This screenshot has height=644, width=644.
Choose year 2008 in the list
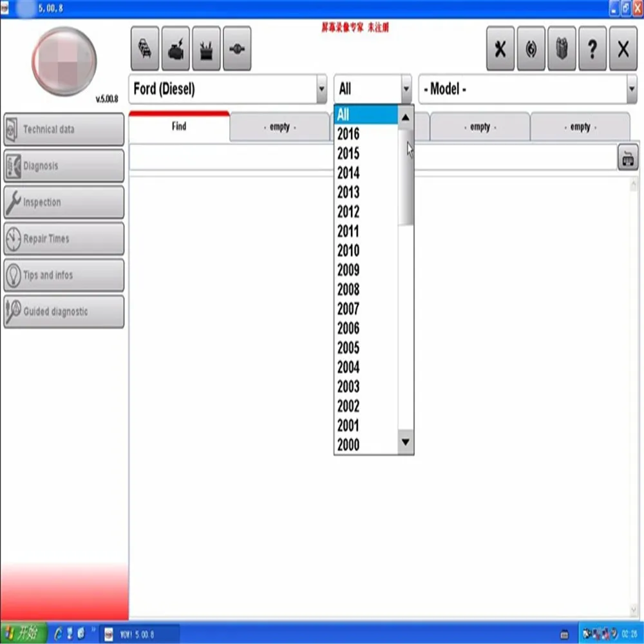[x=366, y=290]
